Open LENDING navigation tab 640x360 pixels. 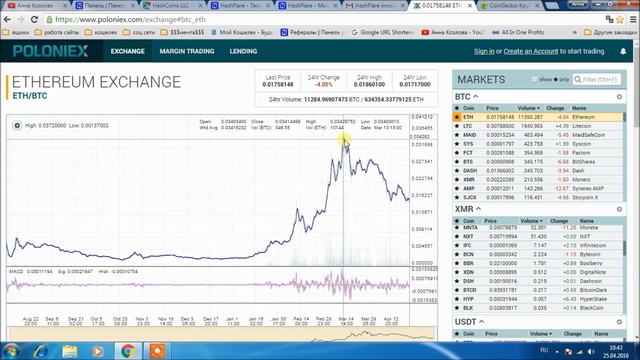(x=243, y=51)
